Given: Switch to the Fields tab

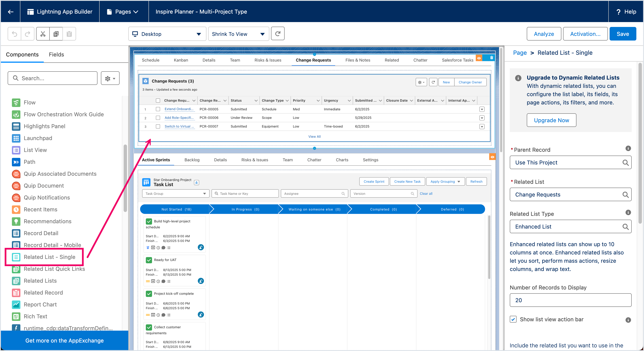Looking at the screenshot, I should tap(56, 55).
